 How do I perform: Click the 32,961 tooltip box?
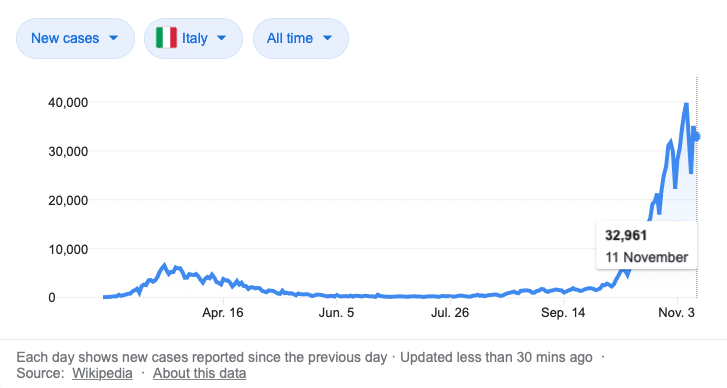[646, 246]
